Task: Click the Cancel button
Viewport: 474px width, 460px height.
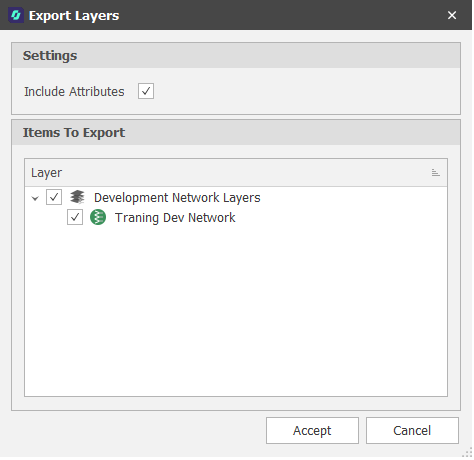Action: pos(412,430)
